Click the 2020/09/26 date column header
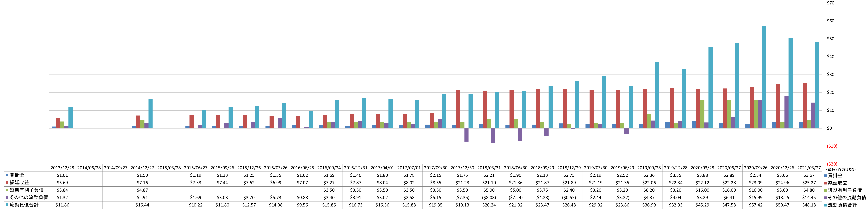Image resolution: width=868 pixels, height=209 pixels. pyautogui.click(x=755, y=168)
